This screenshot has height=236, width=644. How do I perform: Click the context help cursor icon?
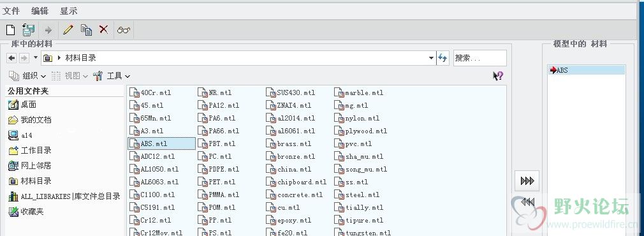[498, 76]
